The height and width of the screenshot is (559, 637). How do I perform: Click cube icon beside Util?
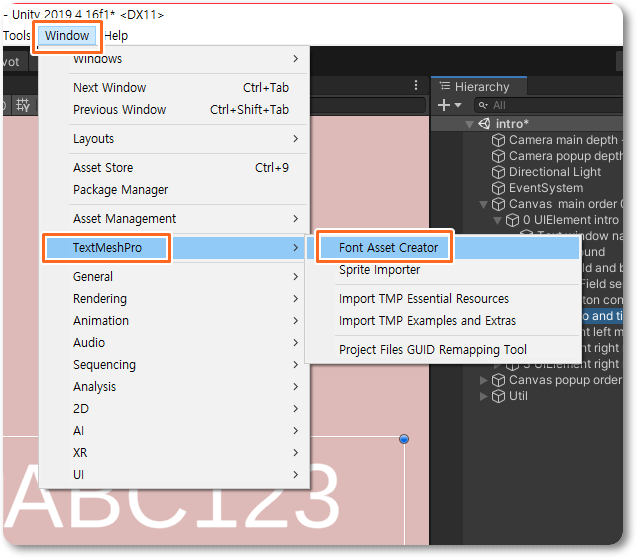click(498, 396)
